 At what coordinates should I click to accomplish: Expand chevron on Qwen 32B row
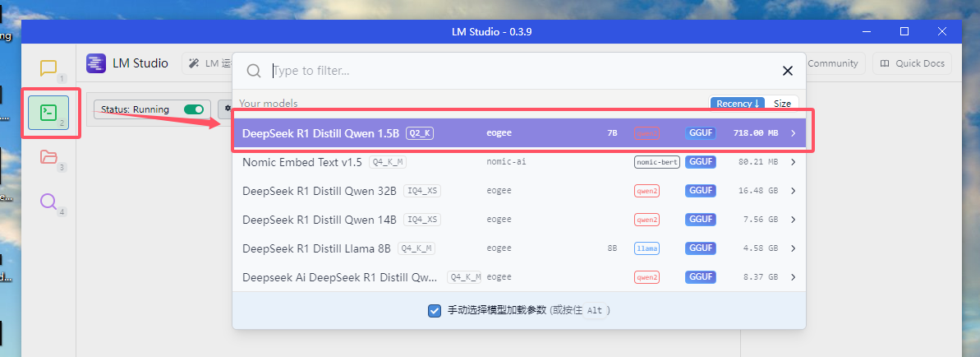[x=794, y=191]
